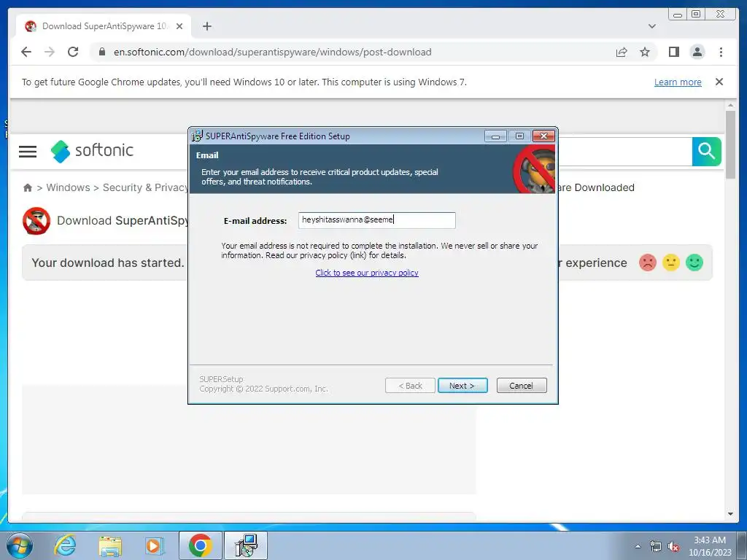Image resolution: width=747 pixels, height=560 pixels.
Task: Click the SuperAntiSpyware app icon on page
Action: click(36, 221)
